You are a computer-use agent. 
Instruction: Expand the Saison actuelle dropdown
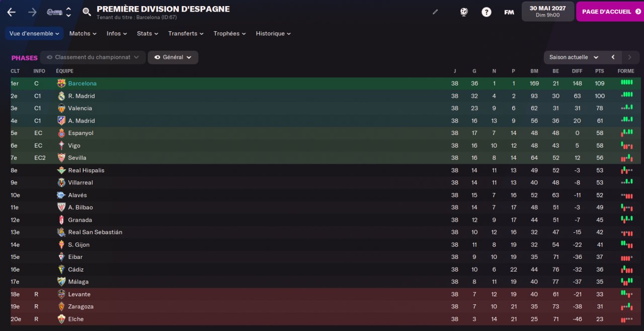tap(574, 57)
